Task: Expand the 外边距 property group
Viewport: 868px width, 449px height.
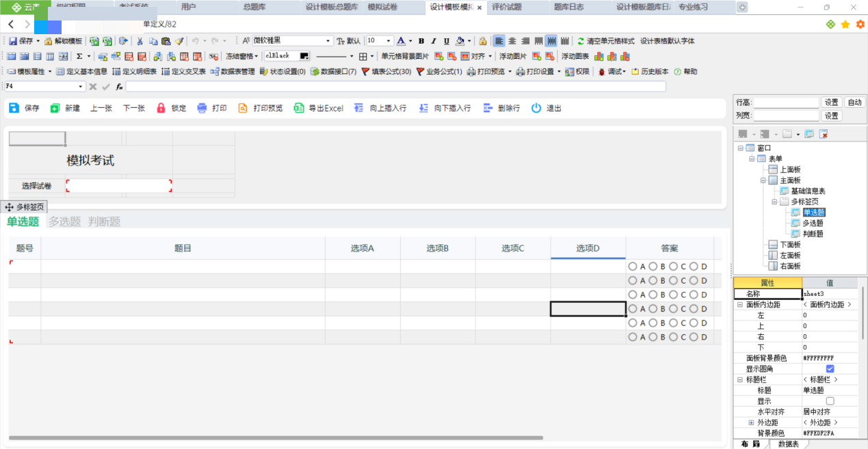Action: 750,423
